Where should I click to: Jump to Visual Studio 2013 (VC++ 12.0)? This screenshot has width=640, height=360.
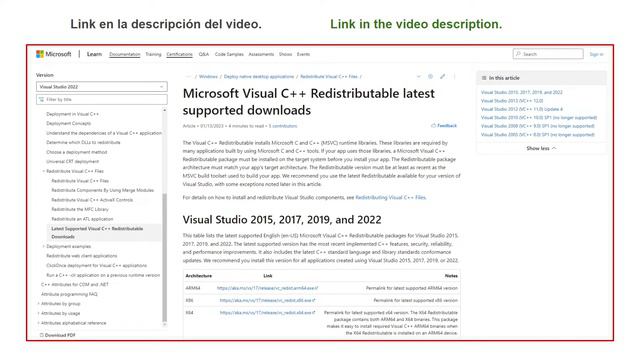coord(512,100)
